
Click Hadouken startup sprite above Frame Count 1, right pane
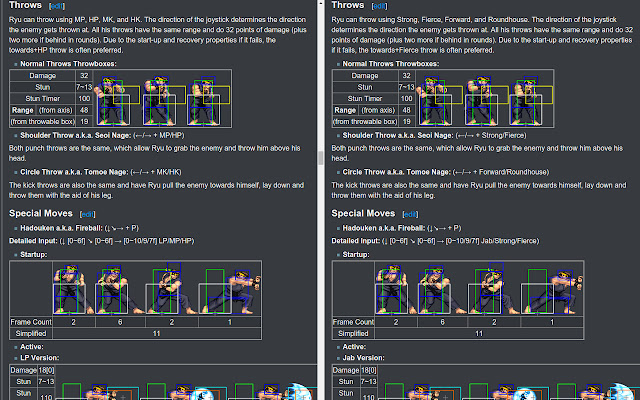pyautogui.click(x=552, y=291)
